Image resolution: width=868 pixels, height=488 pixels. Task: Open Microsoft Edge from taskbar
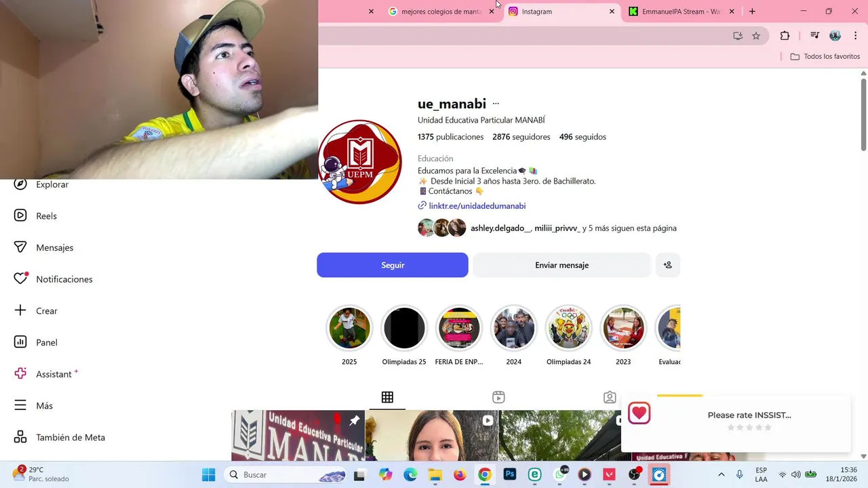click(x=411, y=475)
